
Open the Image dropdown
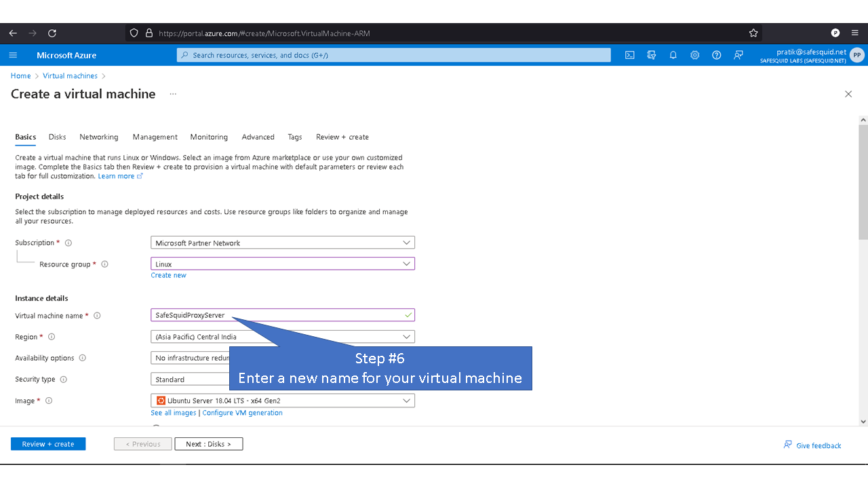(283, 401)
